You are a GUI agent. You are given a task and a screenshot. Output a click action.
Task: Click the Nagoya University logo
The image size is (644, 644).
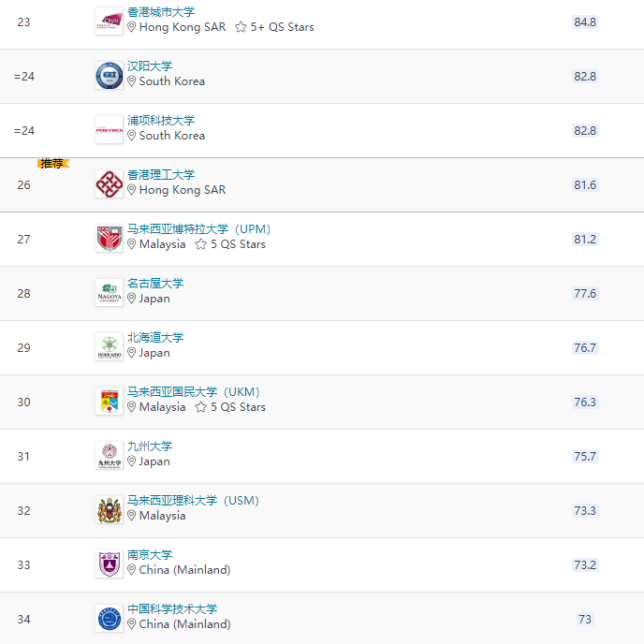click(x=109, y=292)
